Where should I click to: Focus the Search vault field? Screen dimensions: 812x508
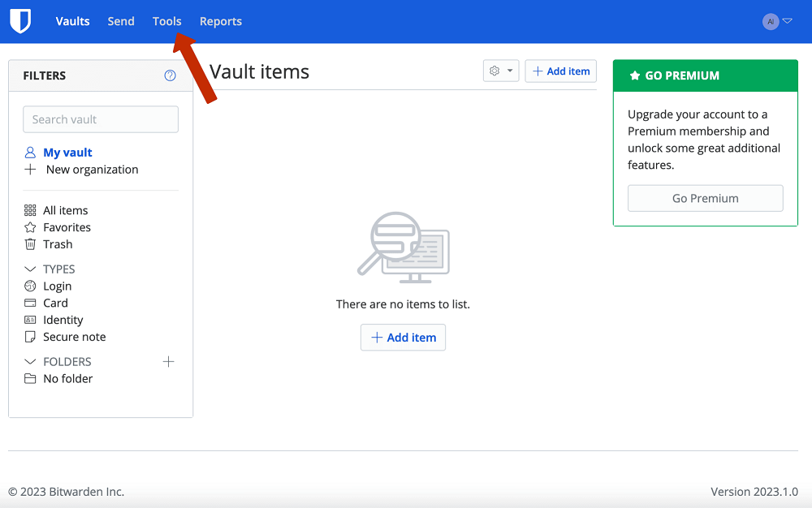101,119
